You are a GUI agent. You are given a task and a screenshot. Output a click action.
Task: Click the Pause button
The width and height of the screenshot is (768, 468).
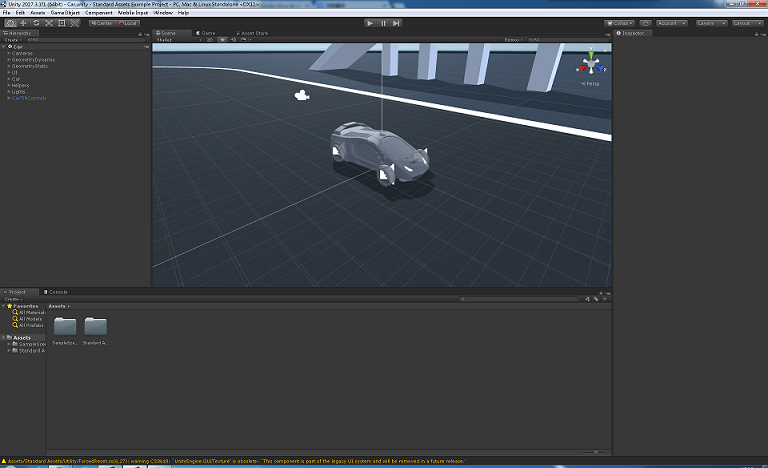383,22
